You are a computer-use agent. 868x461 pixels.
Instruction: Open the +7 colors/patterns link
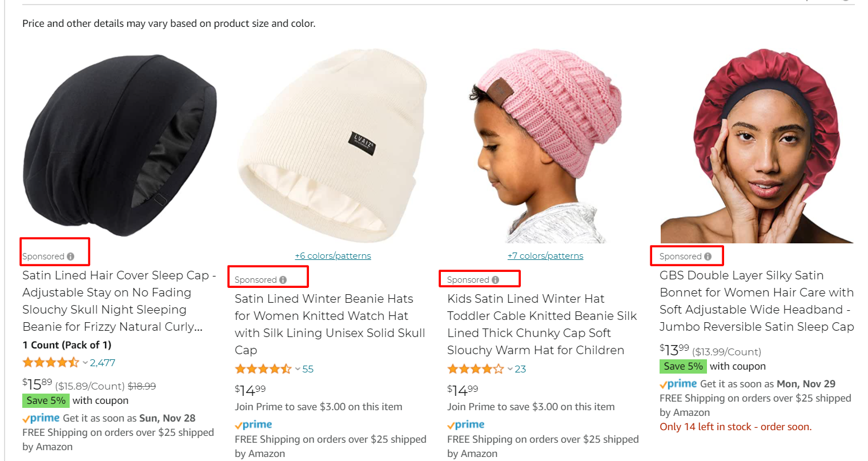pyautogui.click(x=545, y=256)
